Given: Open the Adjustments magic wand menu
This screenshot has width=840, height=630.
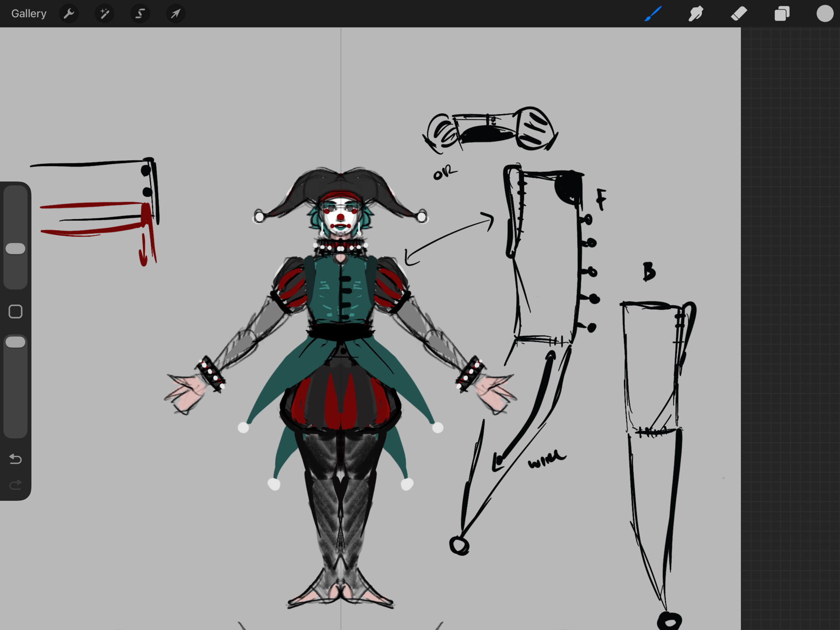Looking at the screenshot, I should pyautogui.click(x=104, y=13).
